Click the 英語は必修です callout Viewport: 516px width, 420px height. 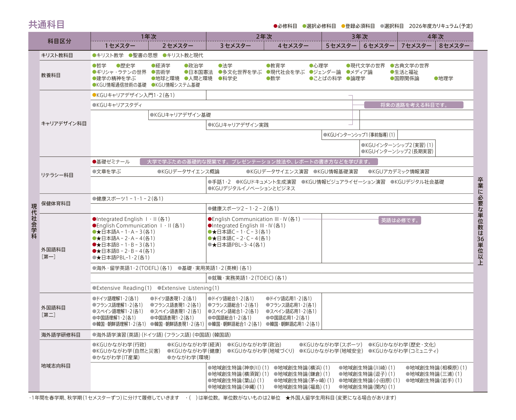(x=400, y=220)
